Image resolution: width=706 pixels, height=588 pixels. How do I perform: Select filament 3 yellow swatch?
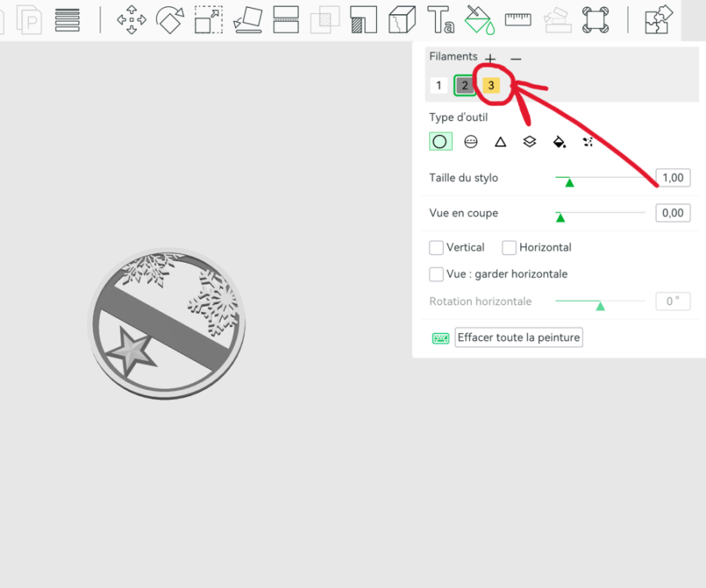point(491,85)
